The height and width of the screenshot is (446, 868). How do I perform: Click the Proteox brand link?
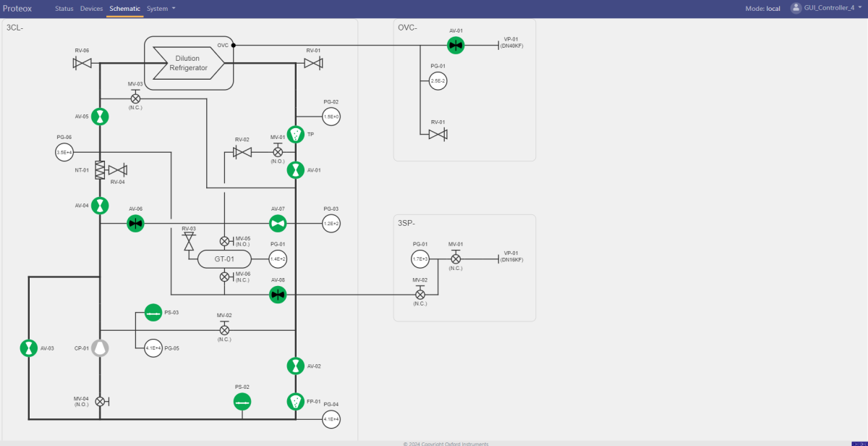pyautogui.click(x=17, y=9)
